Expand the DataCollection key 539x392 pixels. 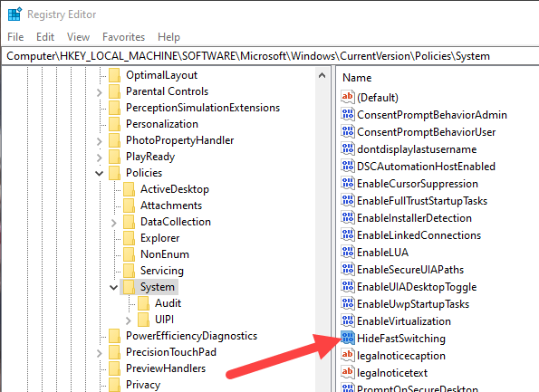(x=114, y=223)
